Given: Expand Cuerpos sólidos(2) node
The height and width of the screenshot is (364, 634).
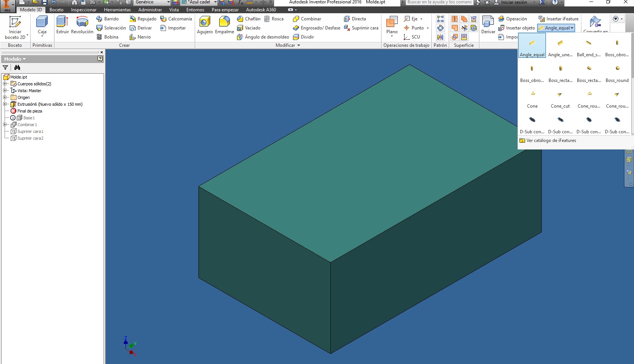Looking at the screenshot, I should click(5, 84).
